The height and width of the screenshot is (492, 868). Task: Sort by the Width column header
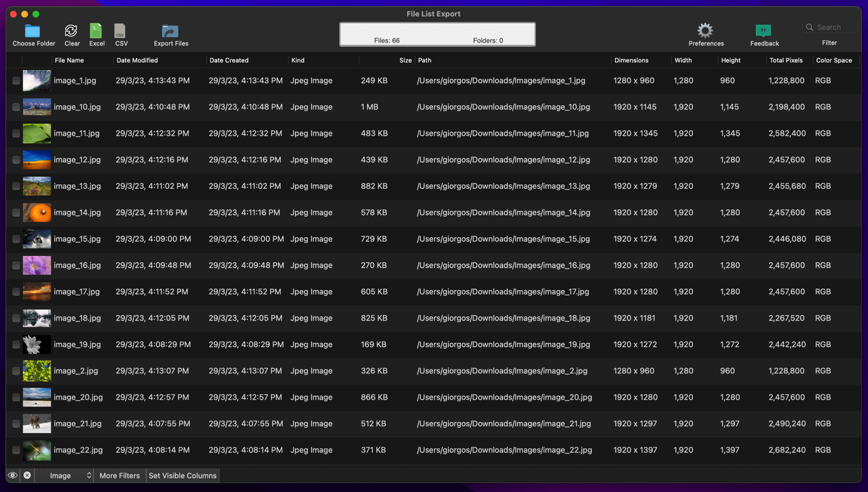(683, 60)
